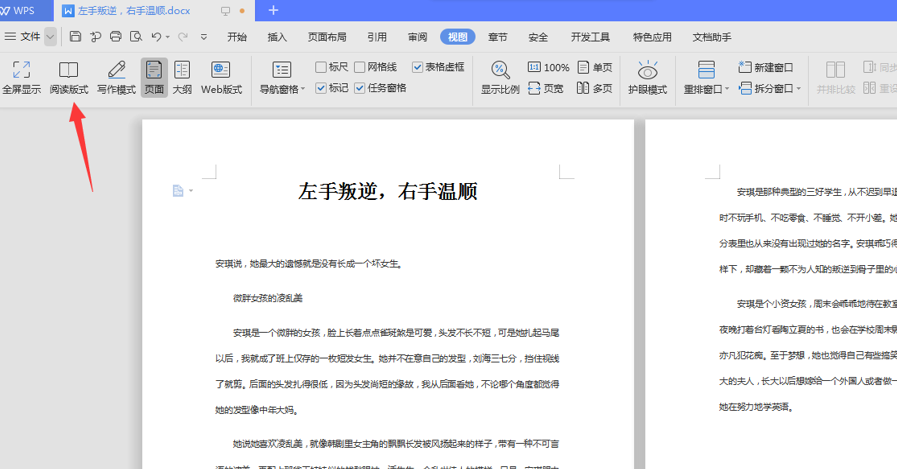Open the Special Features (特色应用) tab
The height and width of the screenshot is (469, 897).
(652, 37)
